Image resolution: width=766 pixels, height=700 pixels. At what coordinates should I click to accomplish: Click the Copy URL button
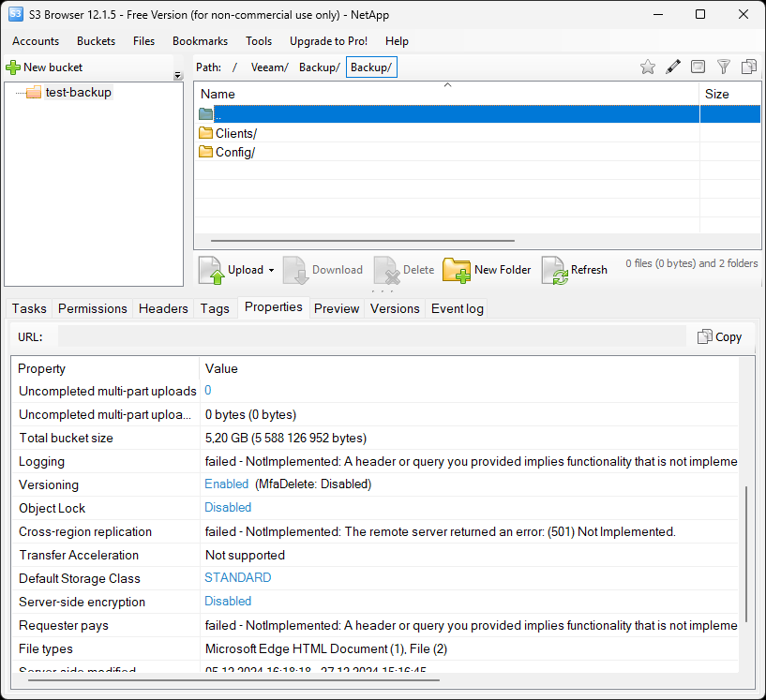click(719, 336)
